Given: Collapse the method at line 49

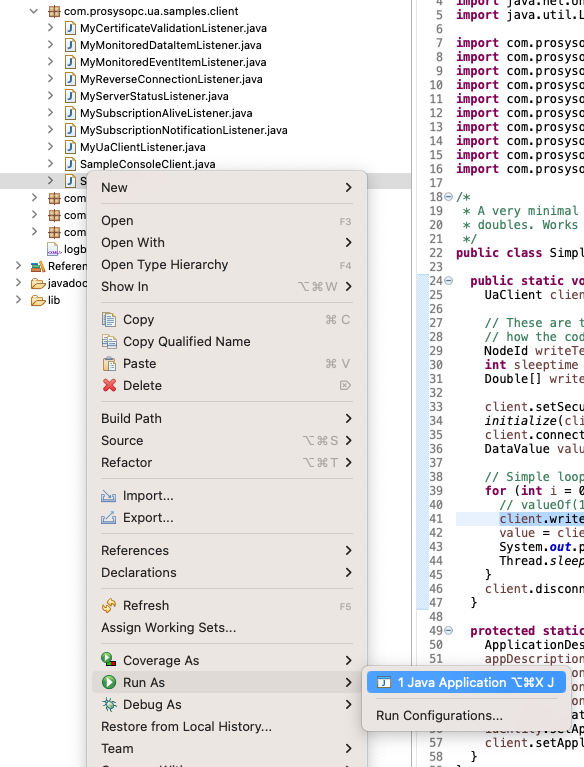Looking at the screenshot, I should (x=449, y=631).
